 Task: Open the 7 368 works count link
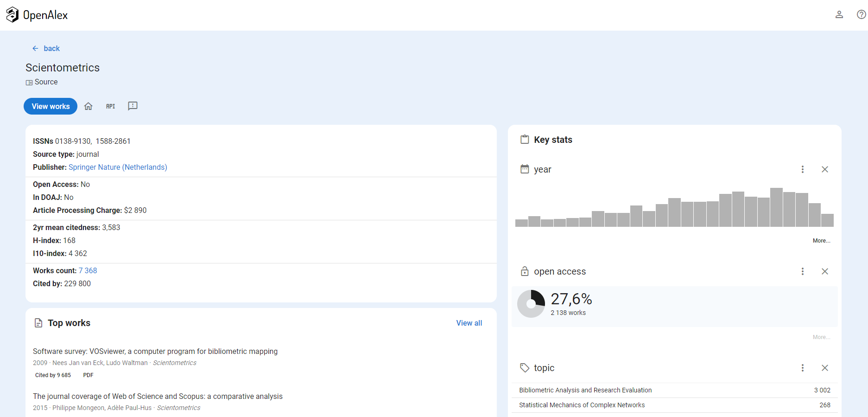[x=88, y=270]
